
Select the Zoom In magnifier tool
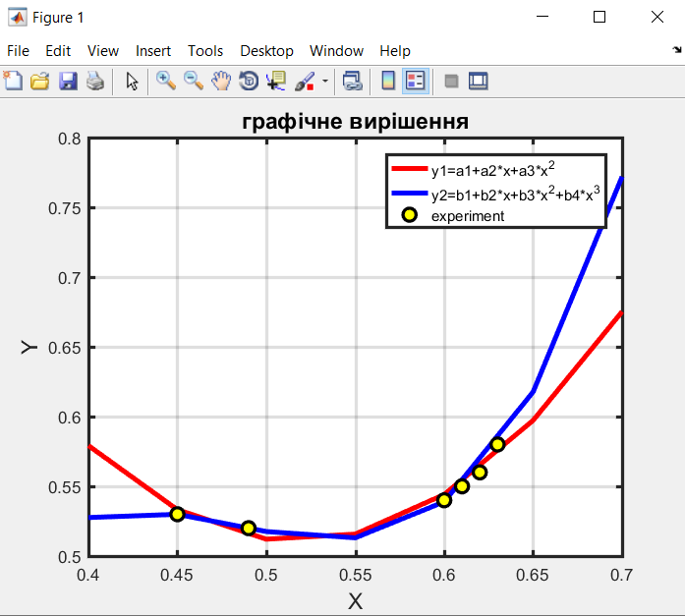(x=166, y=82)
